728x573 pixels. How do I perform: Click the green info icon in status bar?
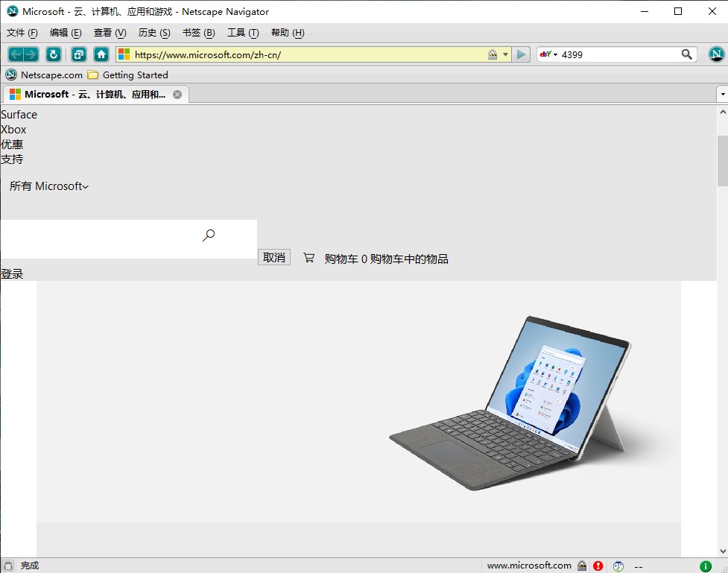click(x=705, y=566)
